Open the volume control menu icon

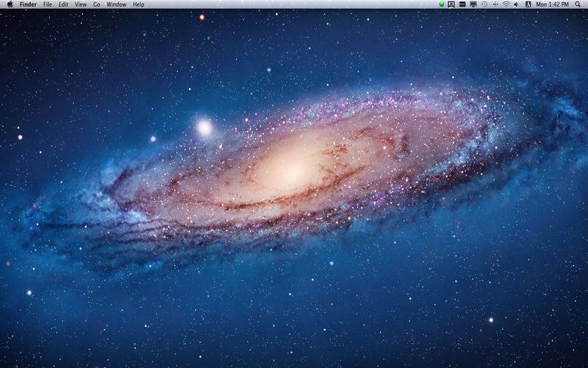pos(517,4)
